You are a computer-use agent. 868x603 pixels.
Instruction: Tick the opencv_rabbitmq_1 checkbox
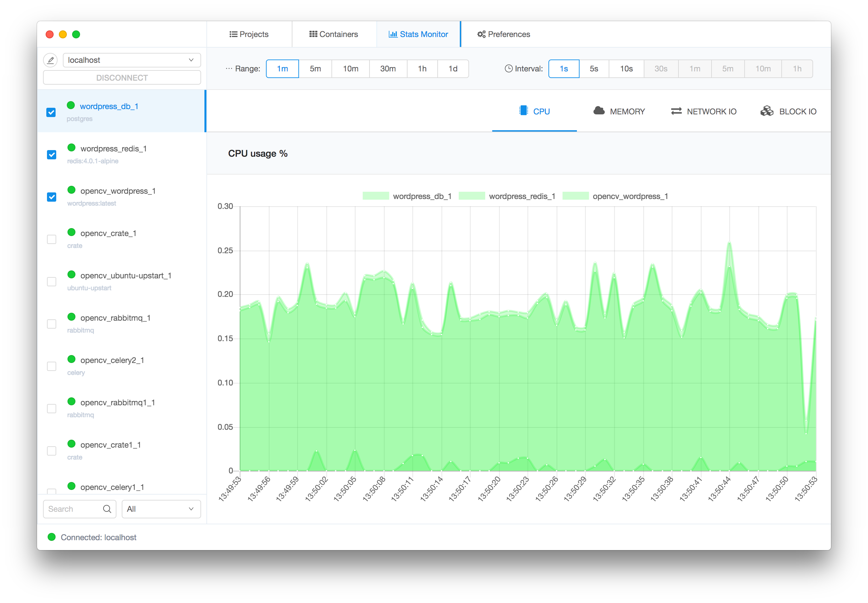[52, 324]
